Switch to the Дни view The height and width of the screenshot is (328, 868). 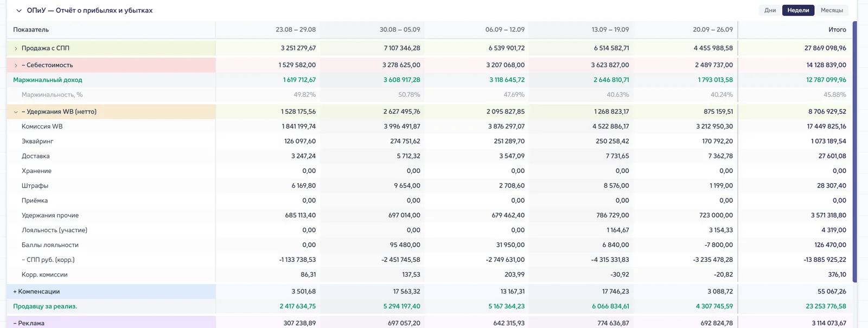770,10
